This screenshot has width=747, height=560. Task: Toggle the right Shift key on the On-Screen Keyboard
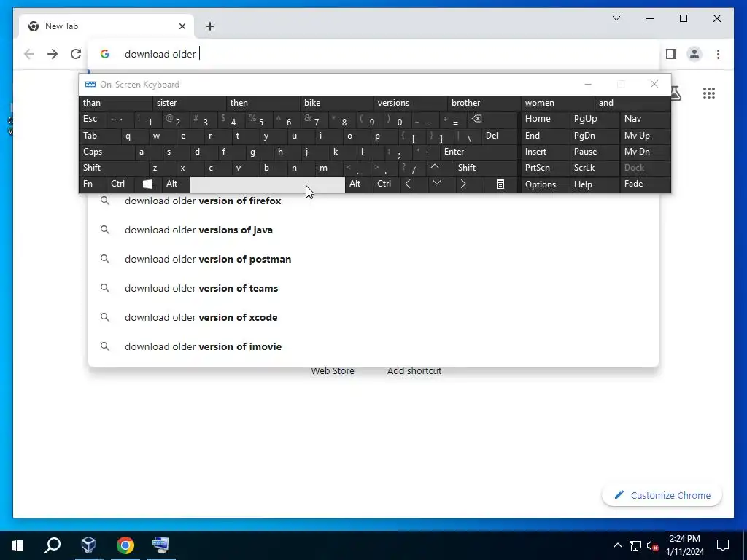485,168
